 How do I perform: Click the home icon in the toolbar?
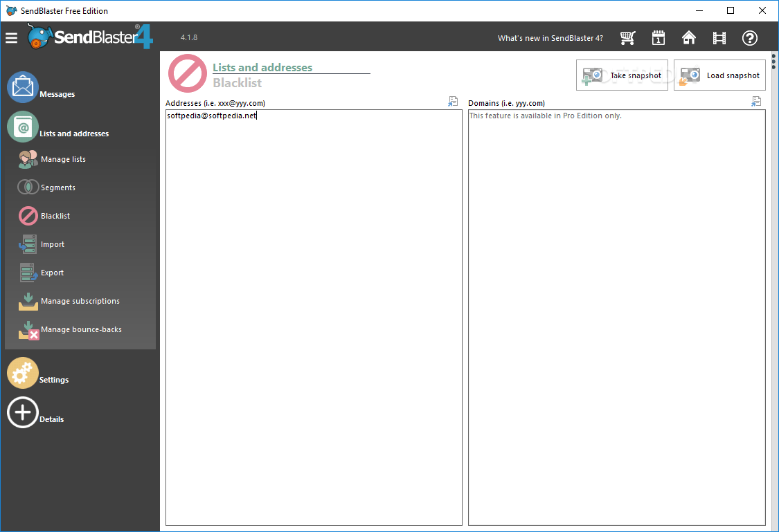688,38
